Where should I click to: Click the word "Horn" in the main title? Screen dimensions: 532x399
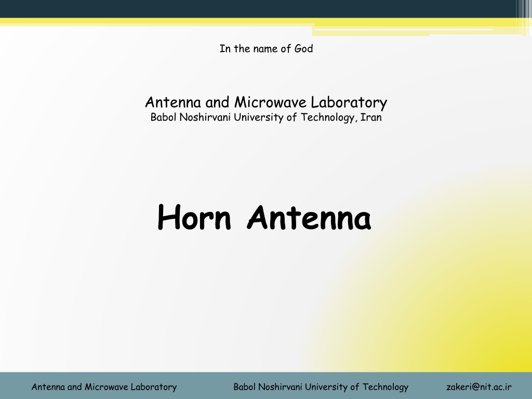[x=194, y=218]
